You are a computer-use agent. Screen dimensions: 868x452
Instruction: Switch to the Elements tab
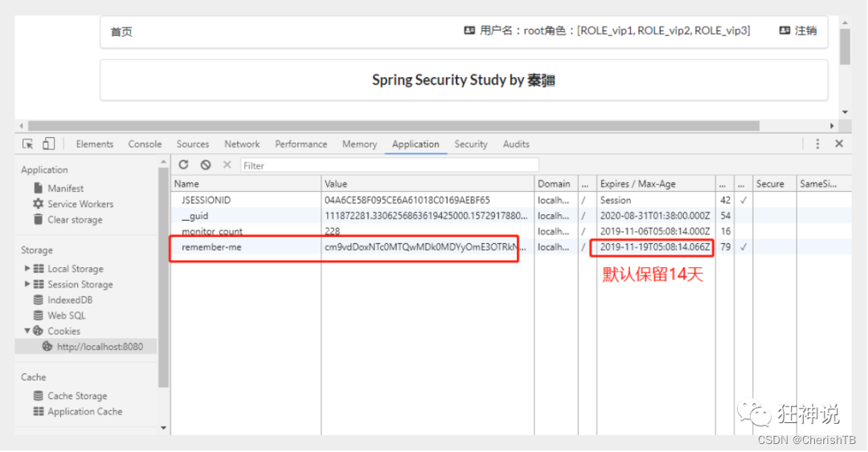(x=95, y=144)
